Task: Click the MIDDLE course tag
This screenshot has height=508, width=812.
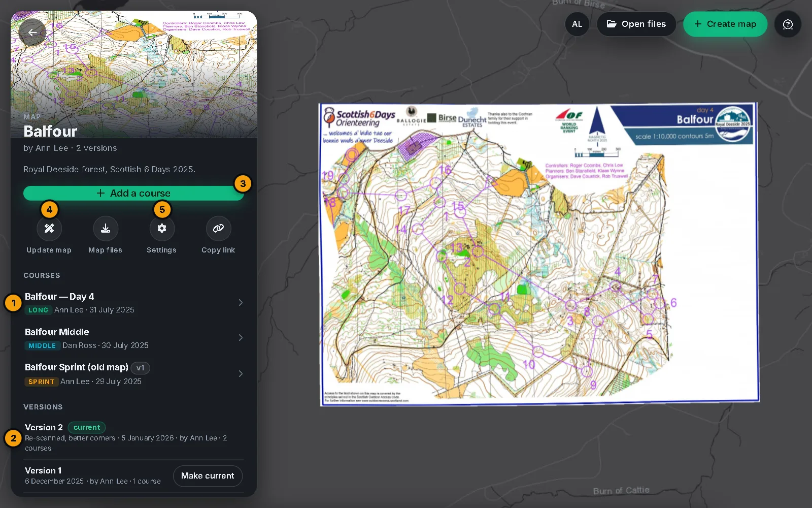Action: [42, 345]
